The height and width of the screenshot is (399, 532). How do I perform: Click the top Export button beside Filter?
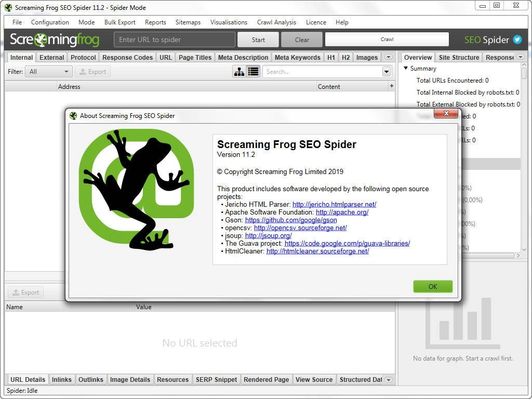tap(92, 72)
